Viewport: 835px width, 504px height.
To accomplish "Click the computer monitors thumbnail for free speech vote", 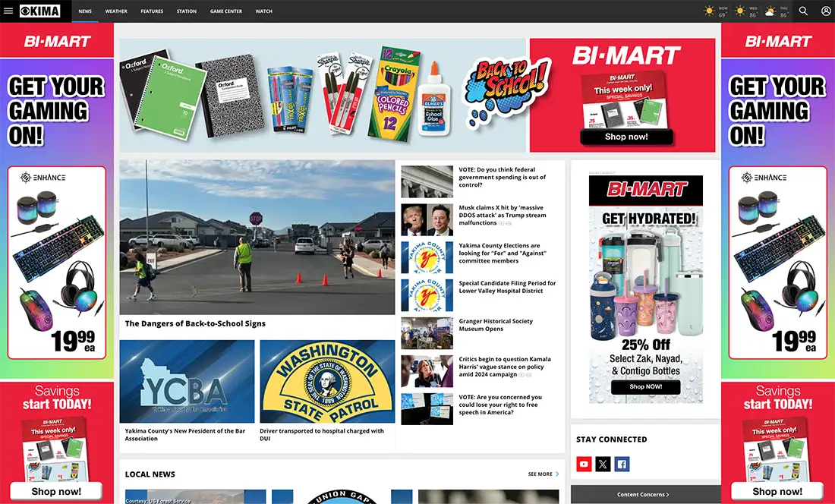I will [427, 408].
